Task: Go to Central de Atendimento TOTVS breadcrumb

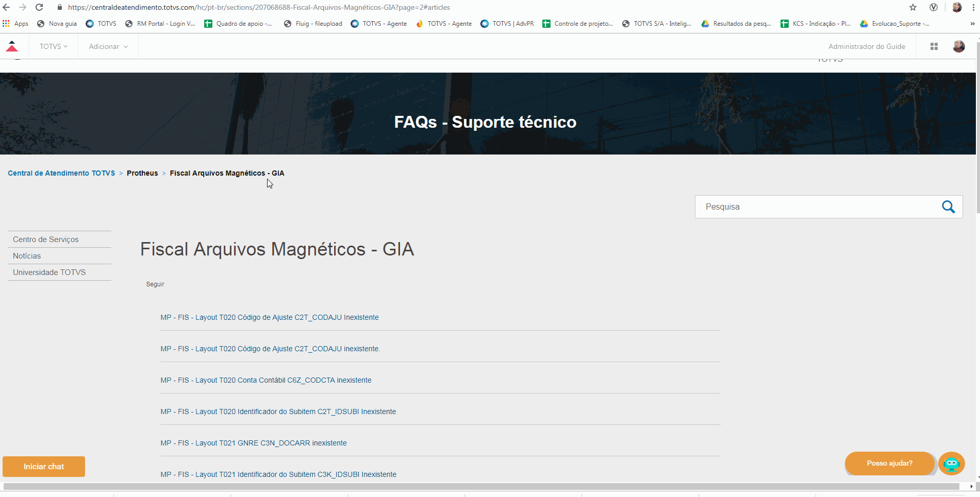Action: tap(61, 173)
